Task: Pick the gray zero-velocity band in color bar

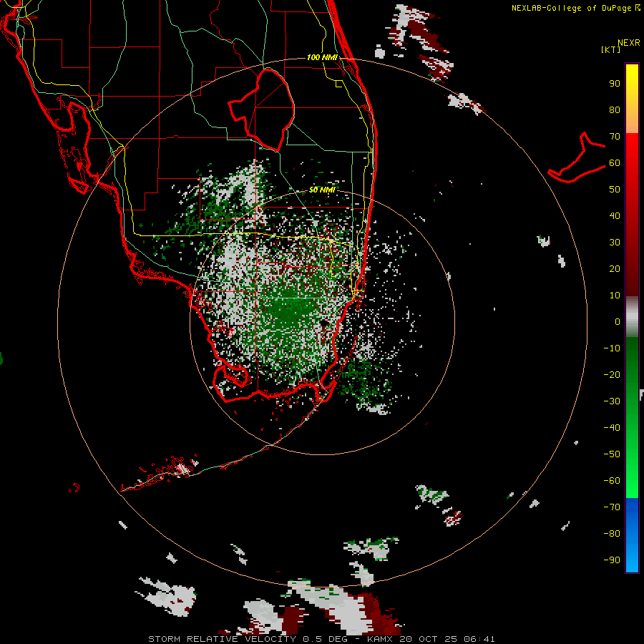Action: point(632,317)
